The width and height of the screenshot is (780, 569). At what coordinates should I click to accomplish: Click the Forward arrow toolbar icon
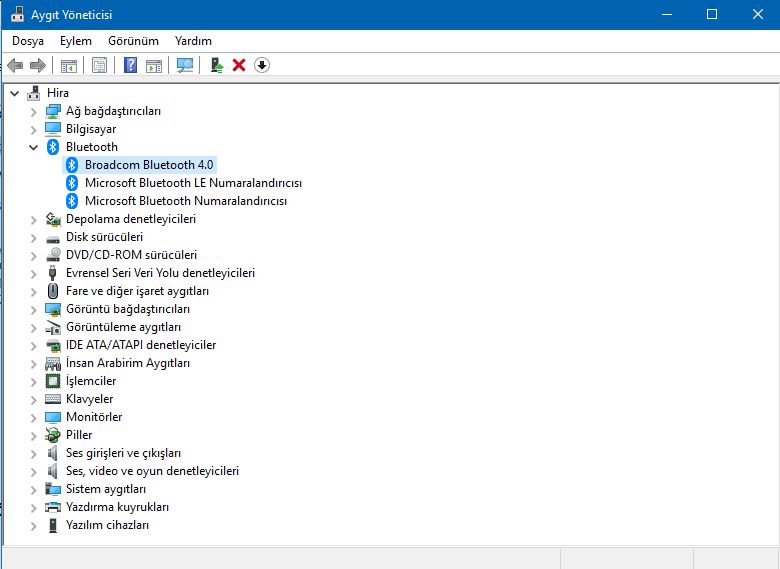(x=38, y=65)
